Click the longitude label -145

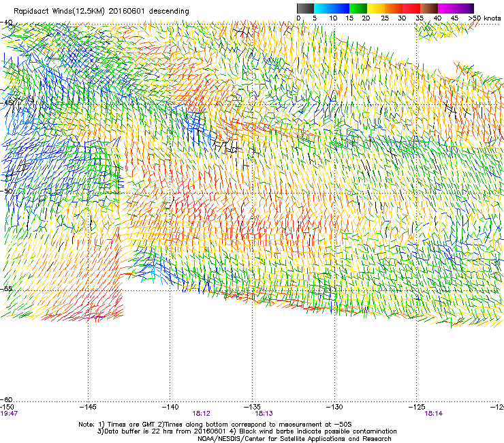[x=88, y=407]
